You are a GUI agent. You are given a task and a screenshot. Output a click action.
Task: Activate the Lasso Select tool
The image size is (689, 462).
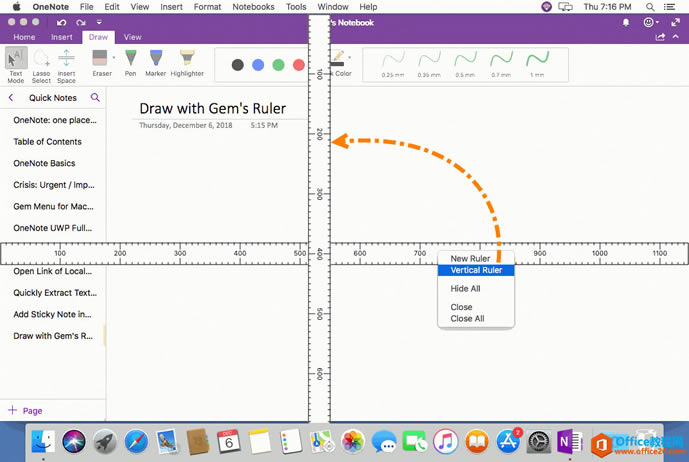(41, 62)
